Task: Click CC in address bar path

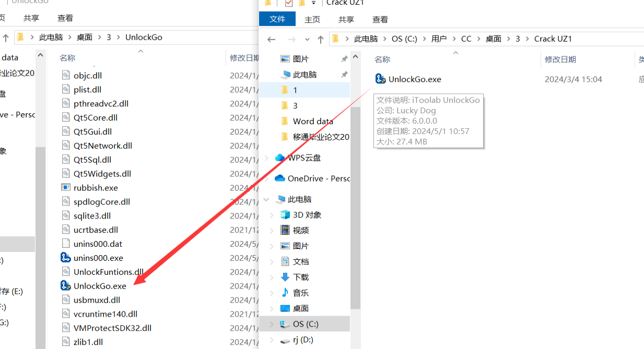Action: pyautogui.click(x=466, y=39)
